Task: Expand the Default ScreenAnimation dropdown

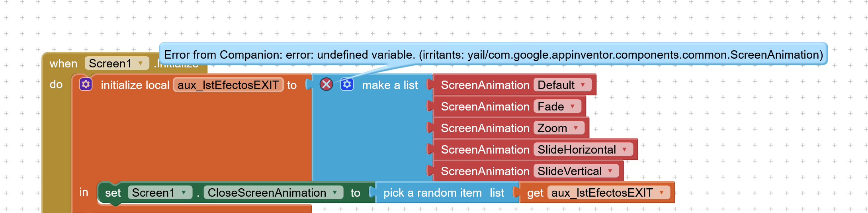Action: (583, 85)
